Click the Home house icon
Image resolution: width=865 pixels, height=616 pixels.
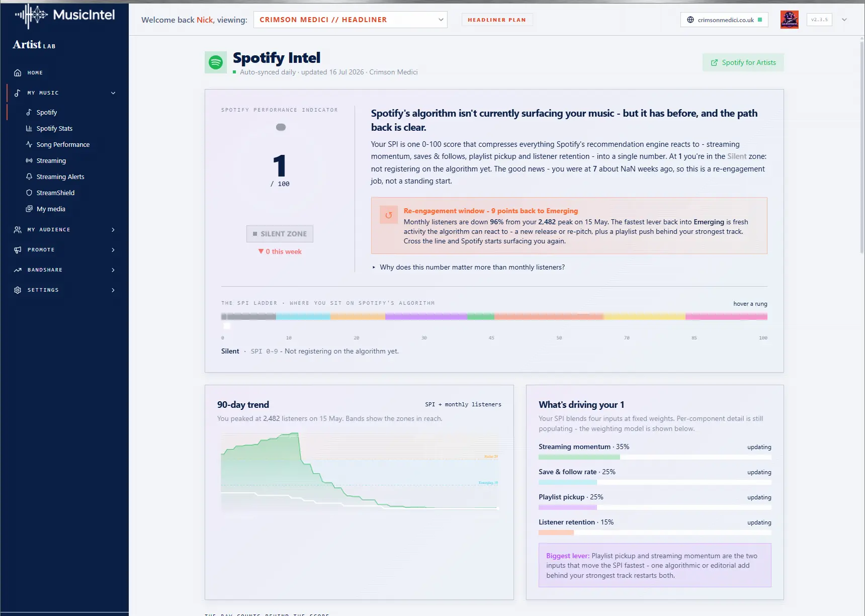18,73
